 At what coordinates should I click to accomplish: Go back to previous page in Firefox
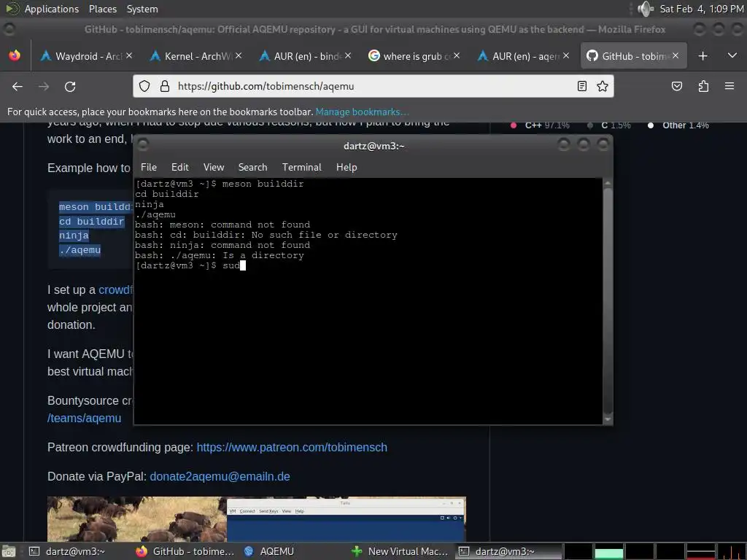(x=18, y=87)
